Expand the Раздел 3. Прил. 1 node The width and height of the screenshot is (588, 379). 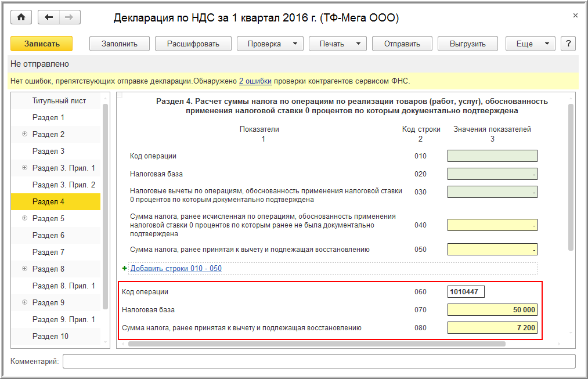(25, 168)
